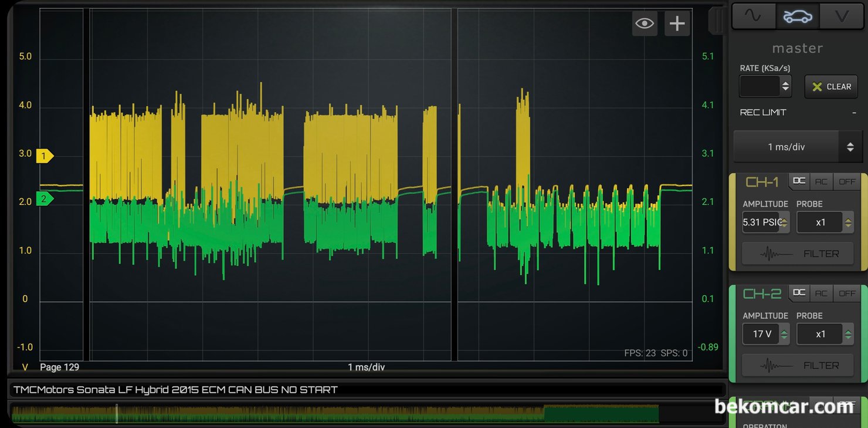868x428 pixels.
Task: Open CH-1 amplitude 5.31 dropdown
Action: pyautogui.click(x=766, y=223)
